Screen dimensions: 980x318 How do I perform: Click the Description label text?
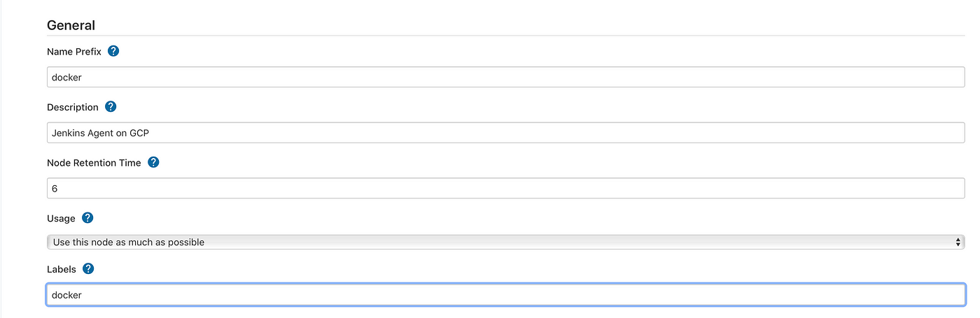[73, 108]
